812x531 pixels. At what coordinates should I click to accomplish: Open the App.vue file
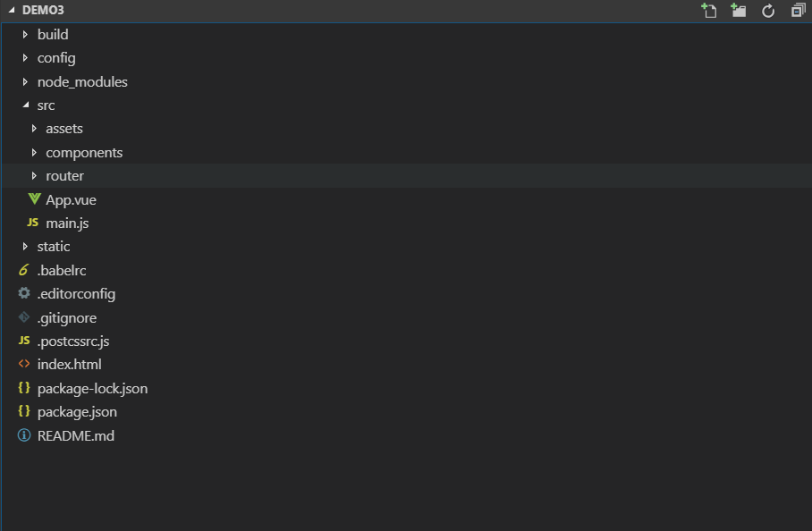[x=72, y=198]
